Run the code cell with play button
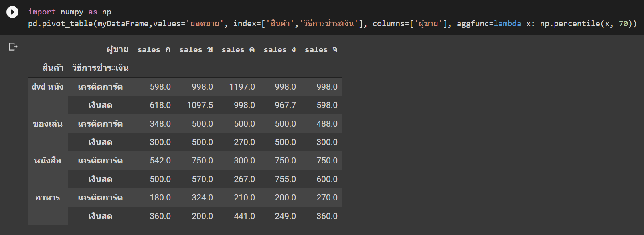Viewport: 644px width, 235px height. (x=12, y=12)
